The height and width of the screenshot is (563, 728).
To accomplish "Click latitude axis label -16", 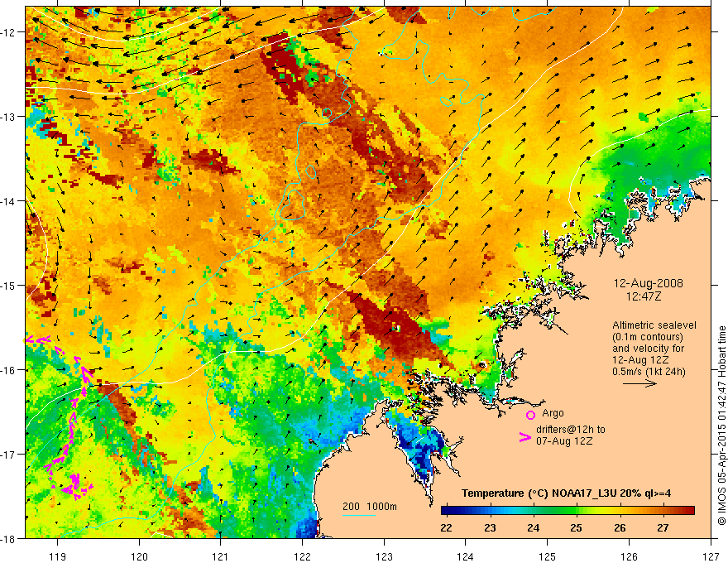I will pos(9,370).
